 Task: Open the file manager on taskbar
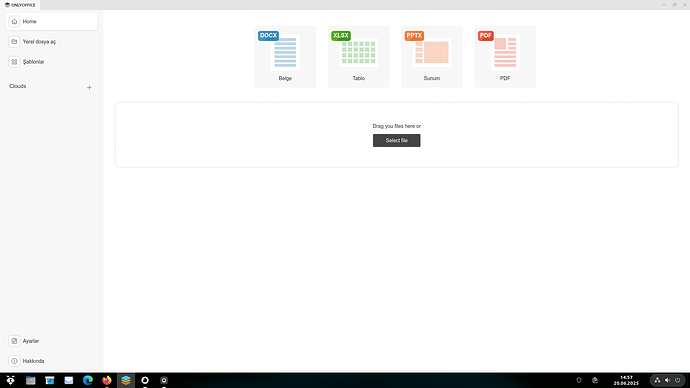click(x=30, y=381)
